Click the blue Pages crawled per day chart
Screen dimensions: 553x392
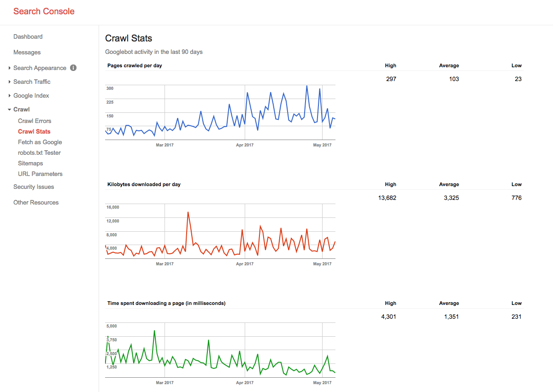pyautogui.click(x=220, y=112)
